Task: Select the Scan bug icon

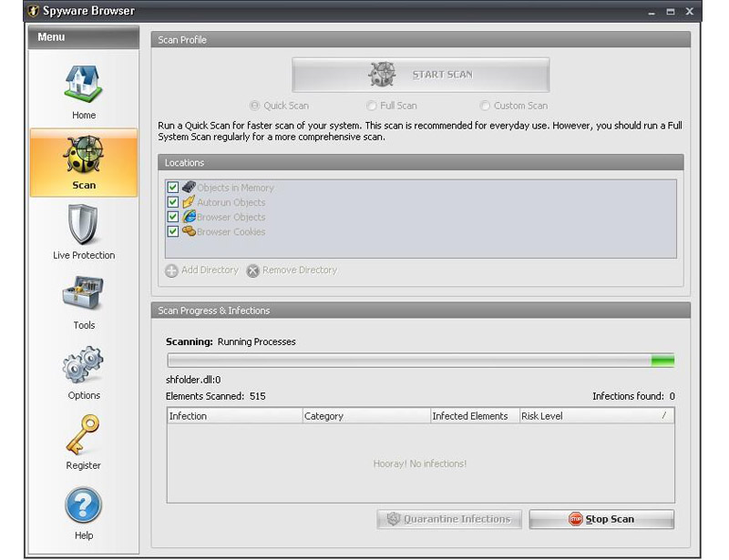Action: [x=83, y=155]
